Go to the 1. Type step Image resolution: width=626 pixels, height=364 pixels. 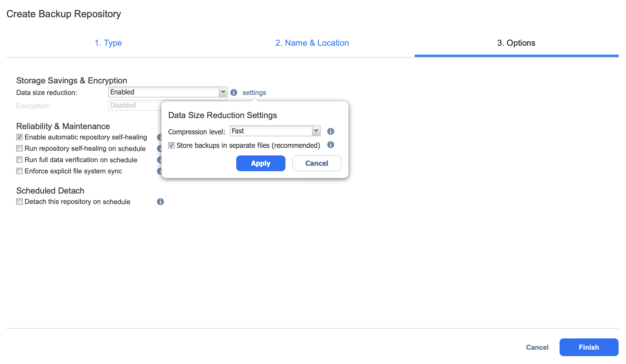[x=108, y=43]
